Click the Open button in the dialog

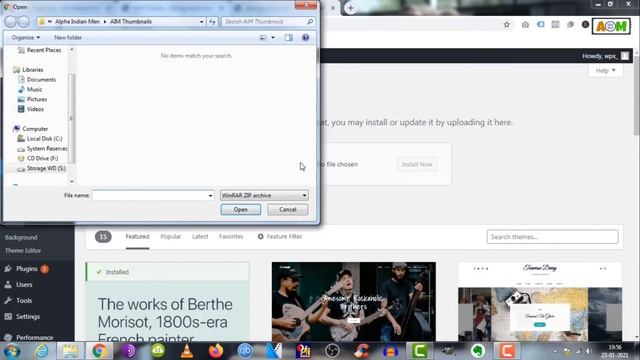[x=241, y=209]
